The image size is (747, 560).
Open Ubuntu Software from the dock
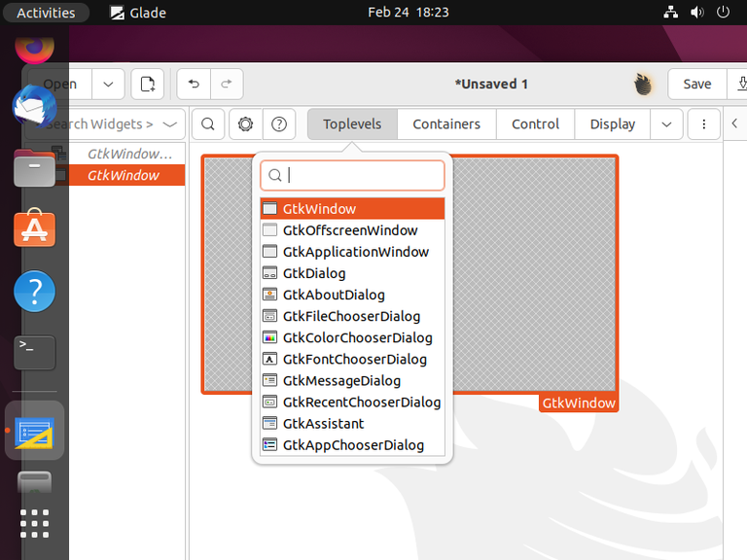coord(34,229)
